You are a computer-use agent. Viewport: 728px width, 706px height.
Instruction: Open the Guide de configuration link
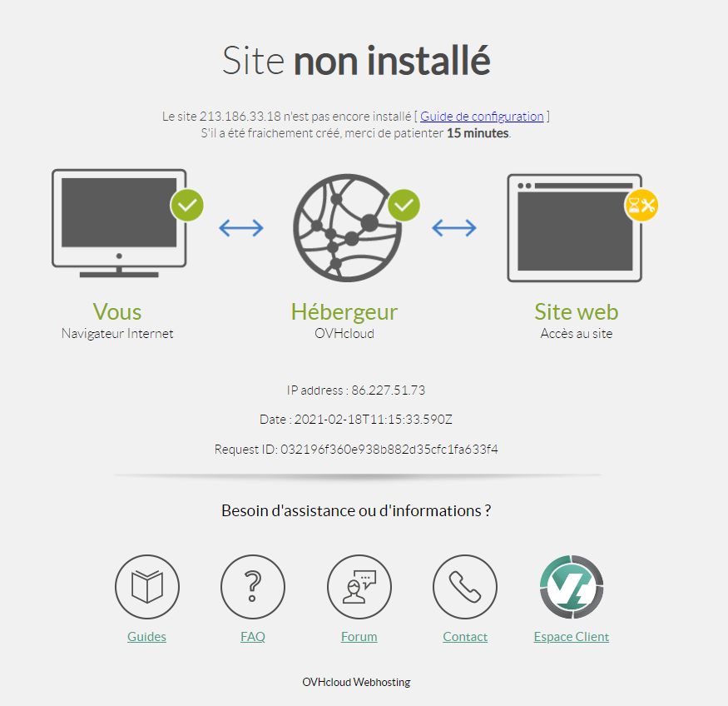tap(482, 116)
